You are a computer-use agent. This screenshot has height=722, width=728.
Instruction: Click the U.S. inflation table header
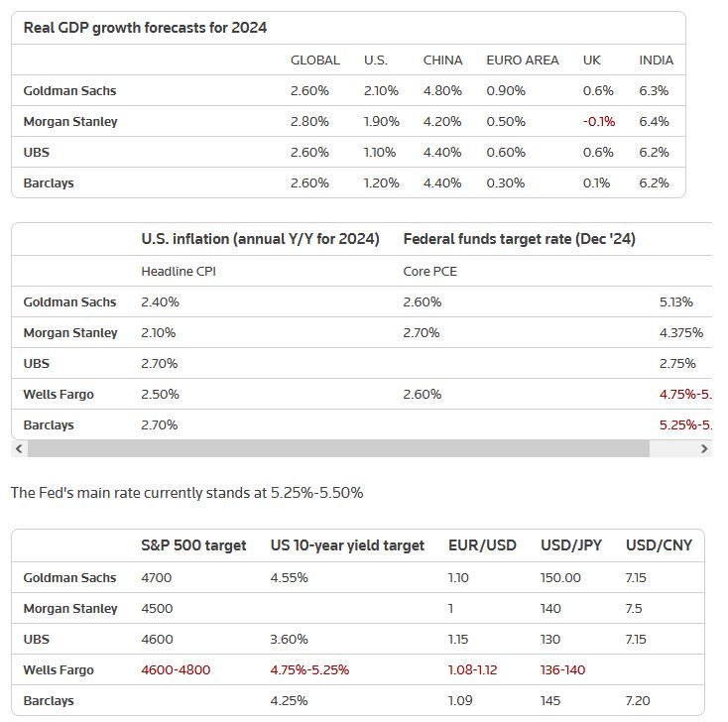click(x=260, y=239)
